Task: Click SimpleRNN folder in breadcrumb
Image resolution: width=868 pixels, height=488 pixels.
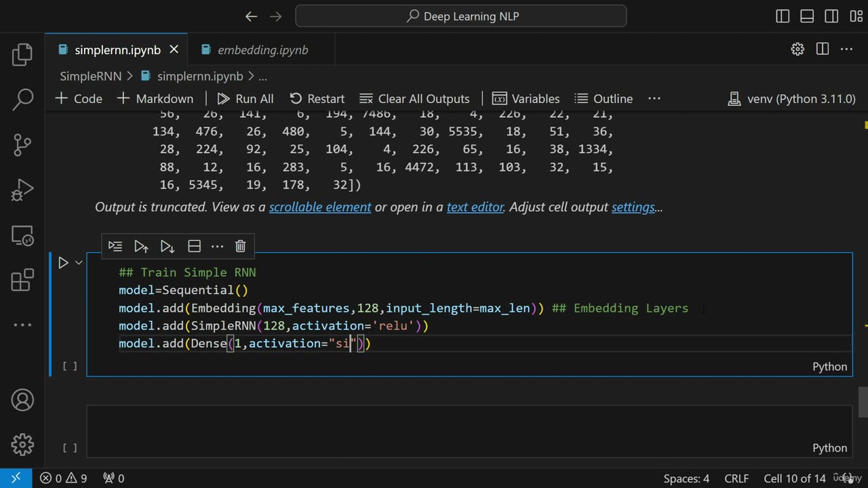Action: click(91, 77)
